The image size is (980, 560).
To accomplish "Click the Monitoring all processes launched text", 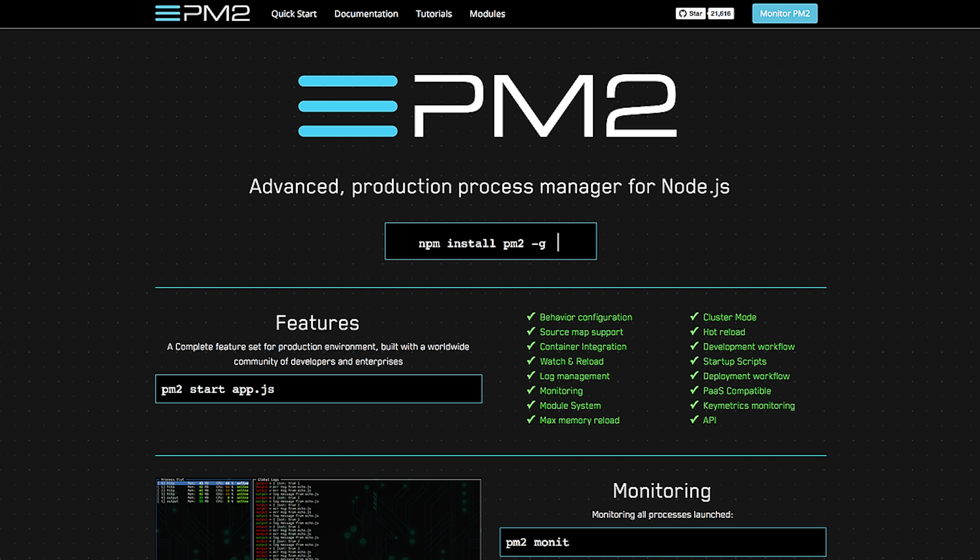I will [x=663, y=515].
